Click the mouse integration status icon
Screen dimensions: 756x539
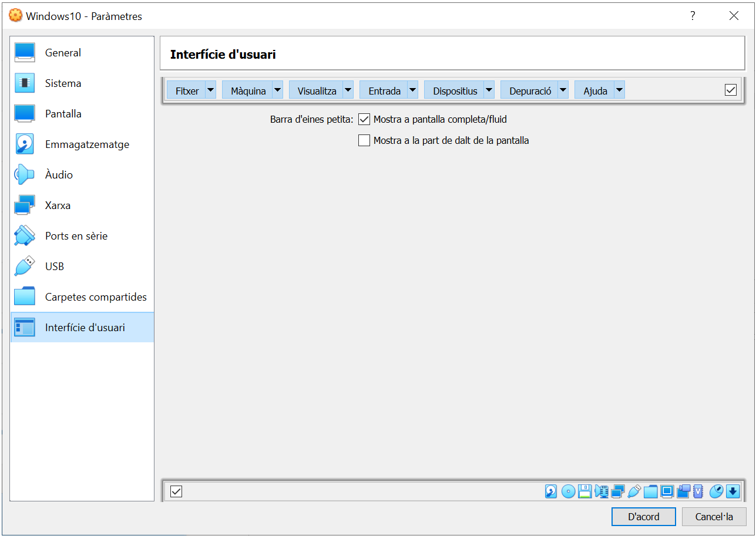click(715, 491)
